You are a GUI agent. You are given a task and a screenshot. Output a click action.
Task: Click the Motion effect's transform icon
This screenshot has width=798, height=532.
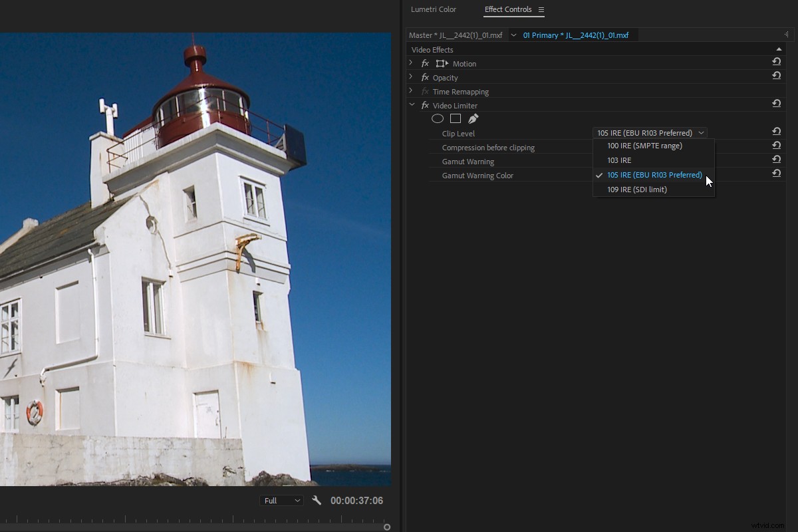pos(442,63)
